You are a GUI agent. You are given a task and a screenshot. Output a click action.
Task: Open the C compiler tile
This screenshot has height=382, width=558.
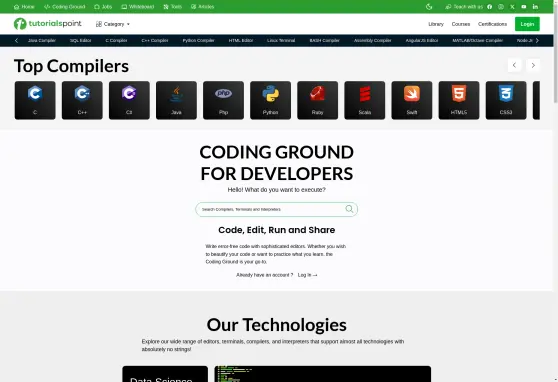coord(35,100)
